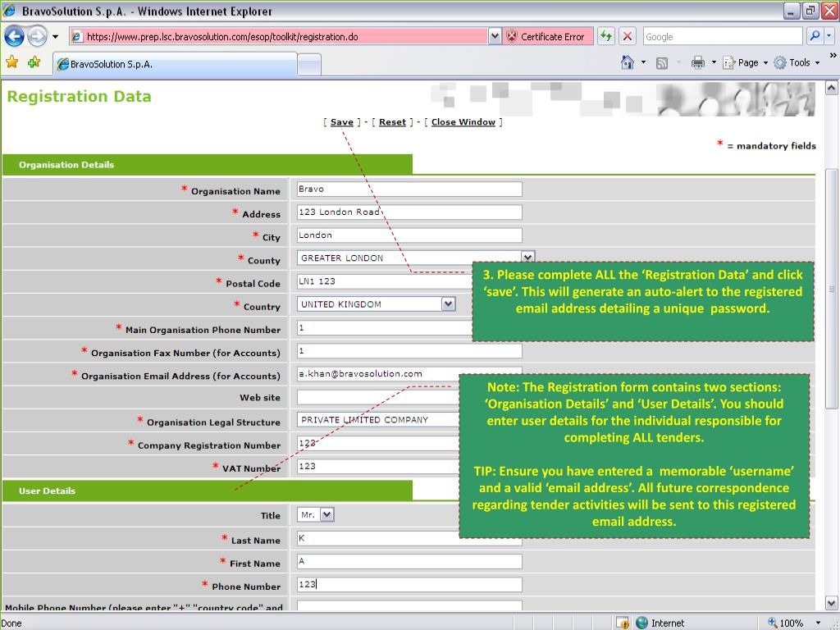The image size is (840, 630).
Task: Open the recent pages dropdown arrow
Action: click(x=55, y=37)
